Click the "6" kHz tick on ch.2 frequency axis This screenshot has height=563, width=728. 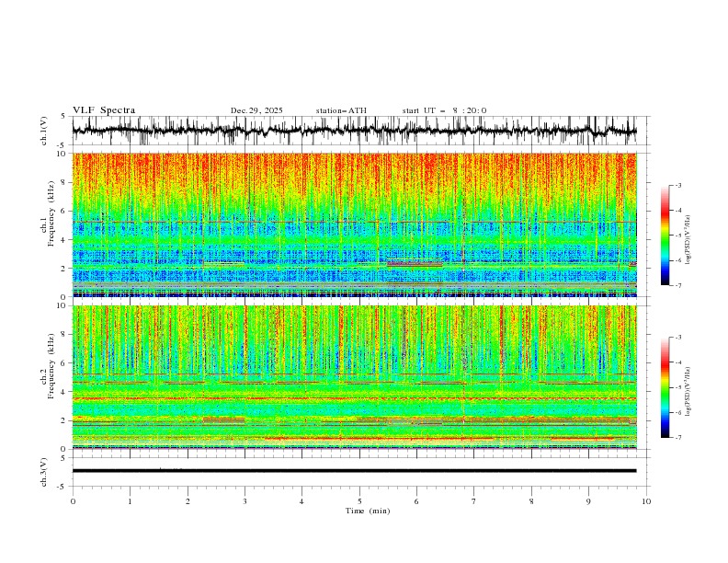(x=64, y=362)
